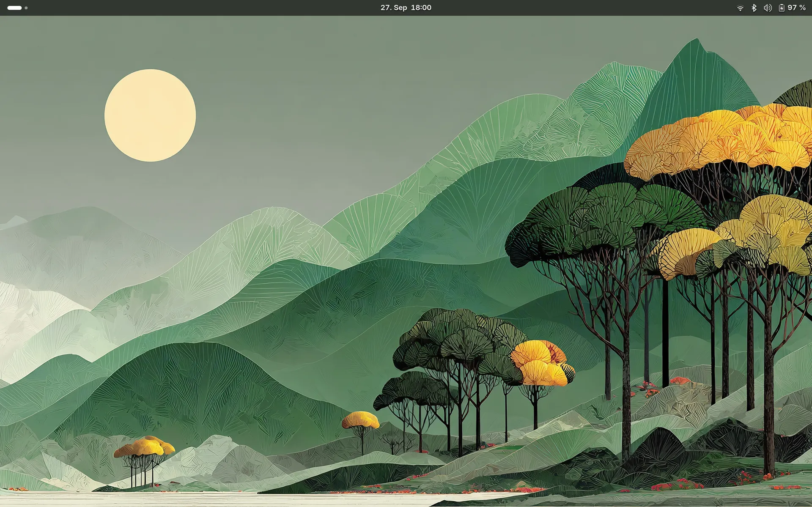
Task: Click the pale moon on wallpaper
Action: click(150, 115)
